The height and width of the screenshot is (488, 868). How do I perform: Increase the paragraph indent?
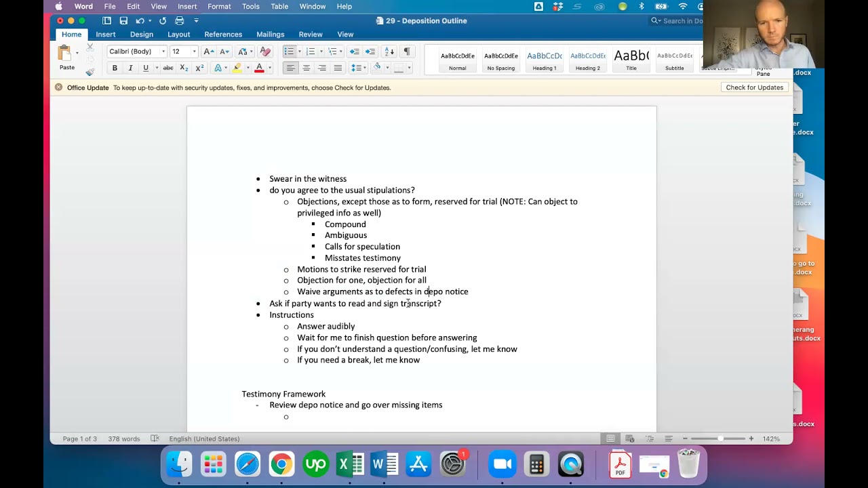point(370,52)
